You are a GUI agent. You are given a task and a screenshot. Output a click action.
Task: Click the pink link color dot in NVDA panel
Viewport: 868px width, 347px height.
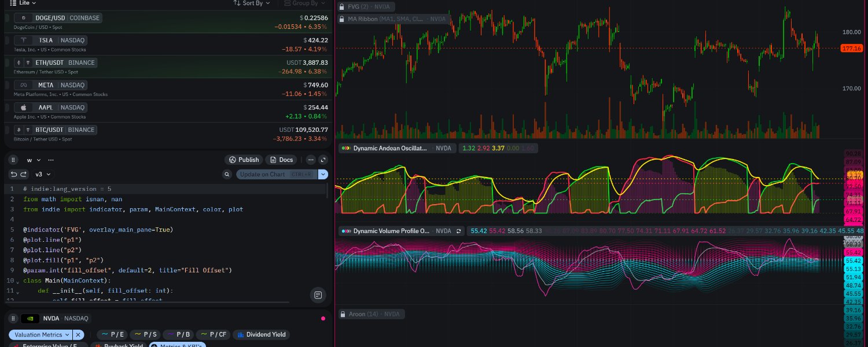tap(323, 318)
